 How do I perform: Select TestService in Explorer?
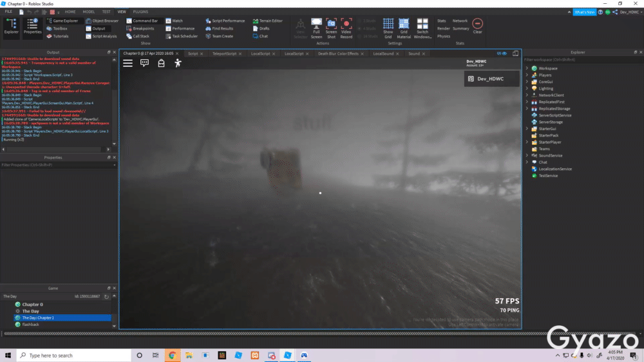click(x=548, y=175)
